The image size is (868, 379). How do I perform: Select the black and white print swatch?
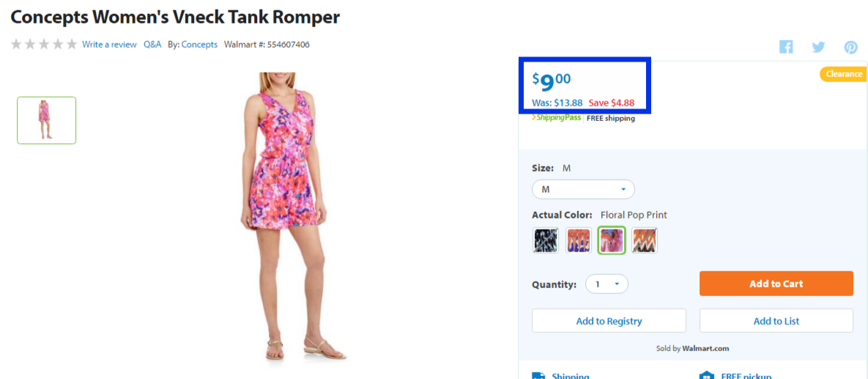click(545, 240)
